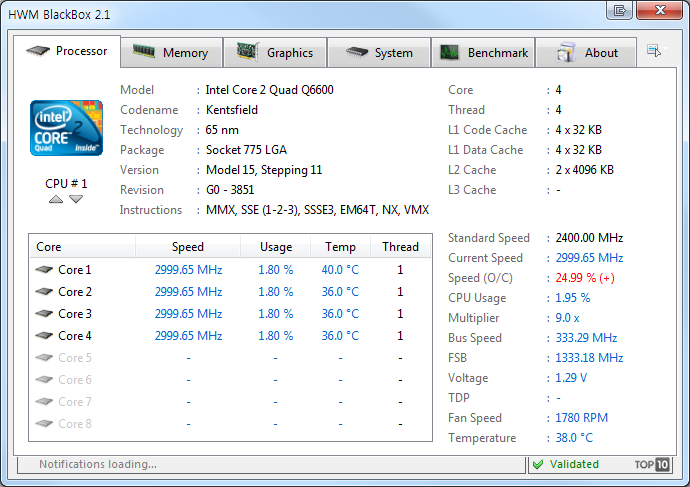Click the 2400.00 MHz Standard Speed value
The height and width of the screenshot is (487, 690).
click(589, 238)
